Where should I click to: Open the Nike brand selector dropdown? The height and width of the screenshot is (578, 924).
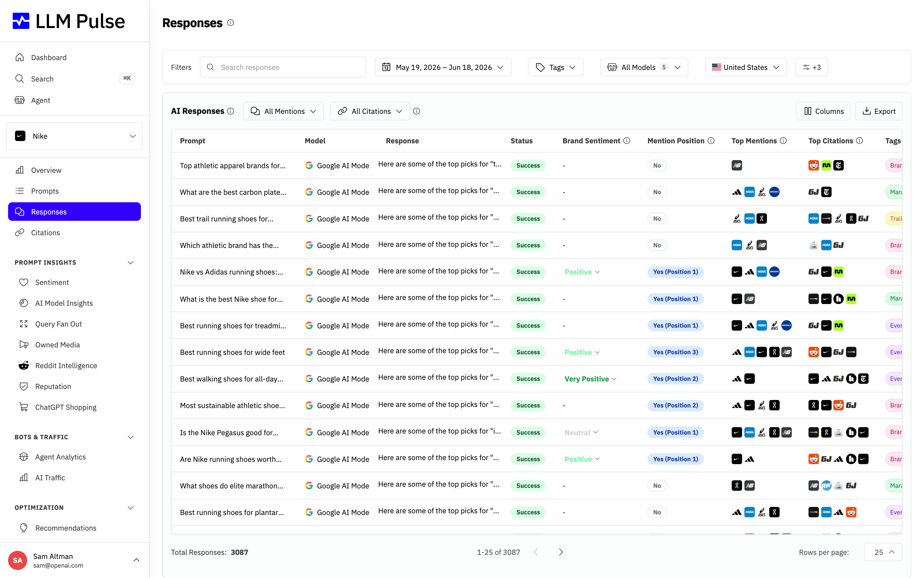coord(74,136)
